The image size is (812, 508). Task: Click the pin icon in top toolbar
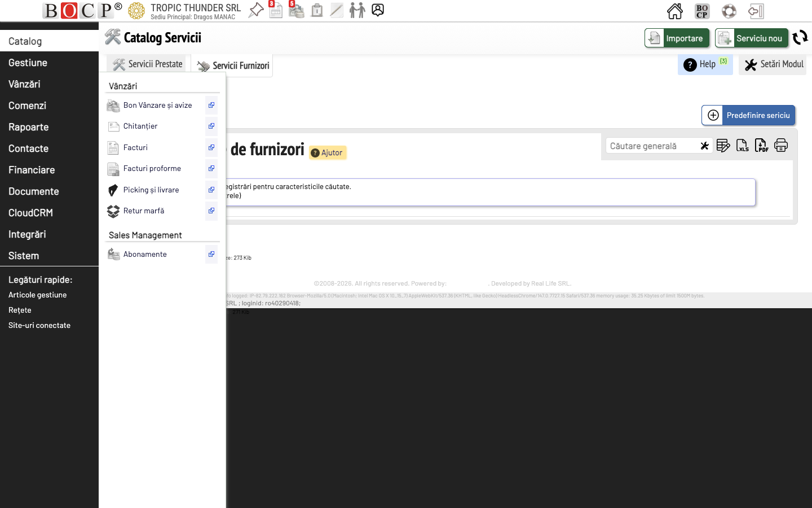click(255, 10)
